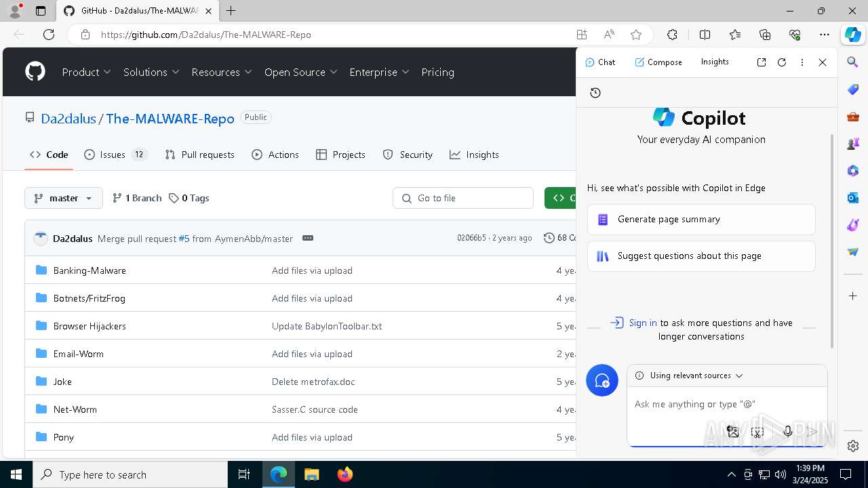
Task: Click the GitHub logo icon
Action: point(35,72)
